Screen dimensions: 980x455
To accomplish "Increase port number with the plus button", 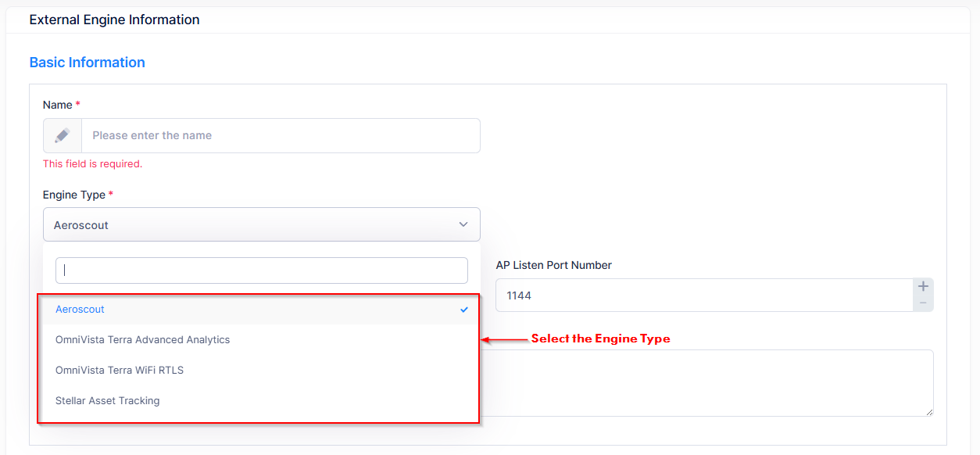I will 923,287.
